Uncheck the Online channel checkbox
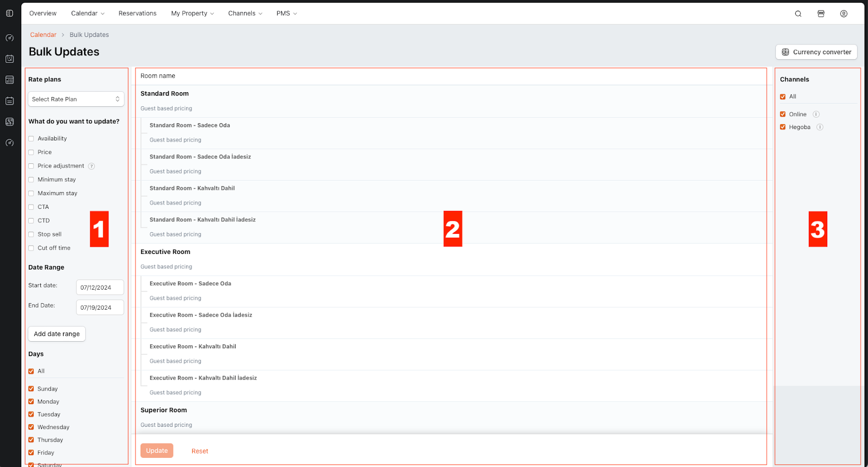This screenshot has width=868, height=467. click(783, 114)
